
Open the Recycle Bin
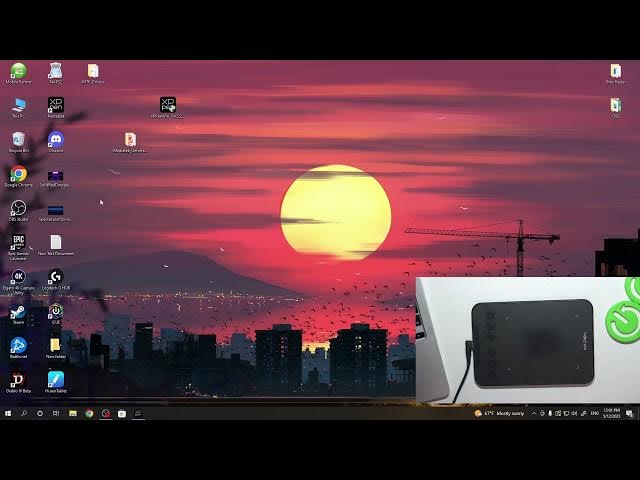pos(18,142)
